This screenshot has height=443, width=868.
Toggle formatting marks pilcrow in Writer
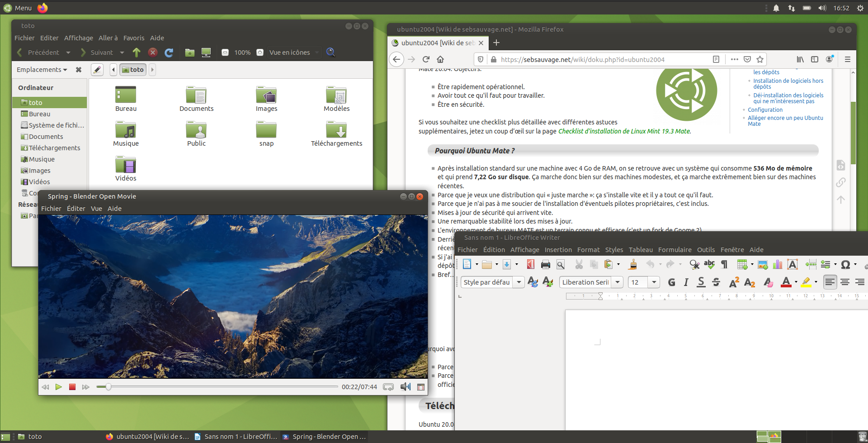724,265
